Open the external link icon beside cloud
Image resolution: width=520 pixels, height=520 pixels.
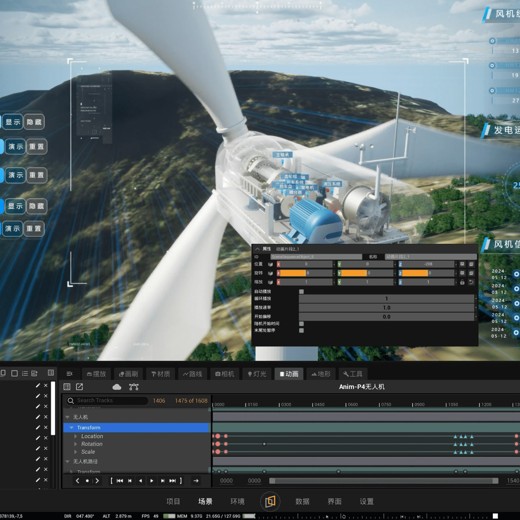click(x=79, y=387)
